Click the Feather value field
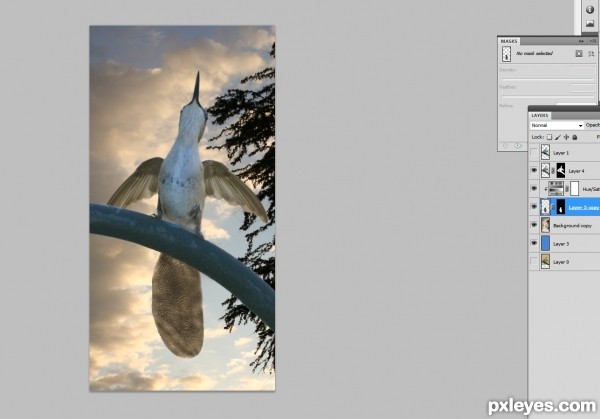Viewport: 600px width, 419px height. [583, 88]
